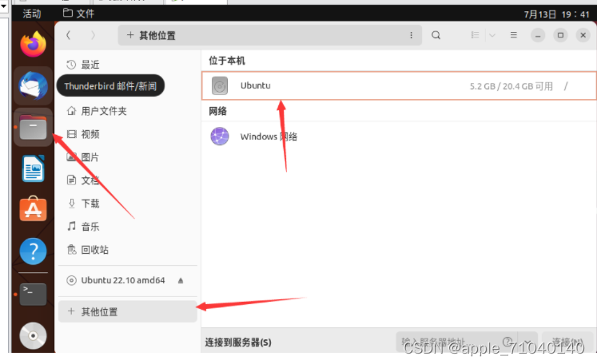Switch to list view icon
597x364 pixels.
click(x=475, y=35)
